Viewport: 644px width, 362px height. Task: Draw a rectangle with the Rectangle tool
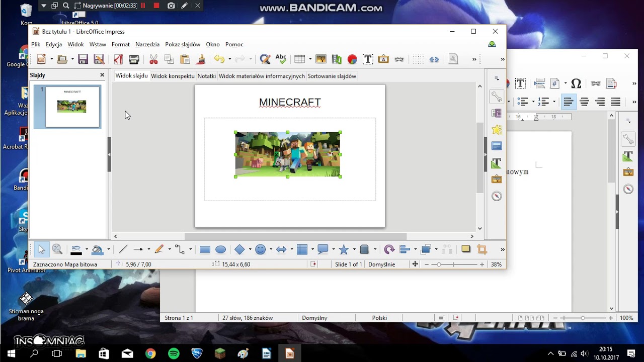(205, 249)
